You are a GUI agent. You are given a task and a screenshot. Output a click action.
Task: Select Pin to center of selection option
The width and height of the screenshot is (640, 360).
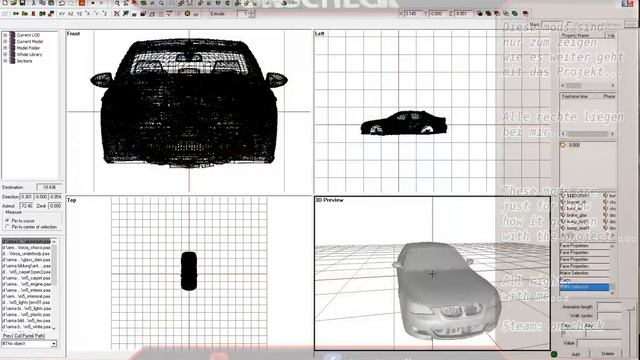(7, 227)
